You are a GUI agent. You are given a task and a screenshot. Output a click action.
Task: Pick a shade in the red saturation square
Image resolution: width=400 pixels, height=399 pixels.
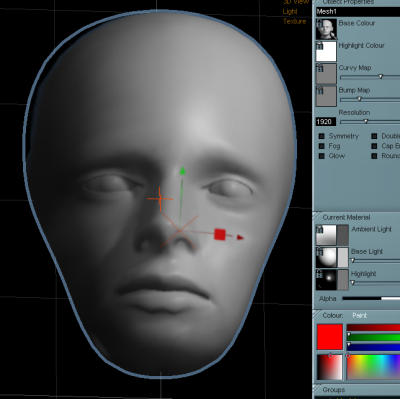pos(330,367)
